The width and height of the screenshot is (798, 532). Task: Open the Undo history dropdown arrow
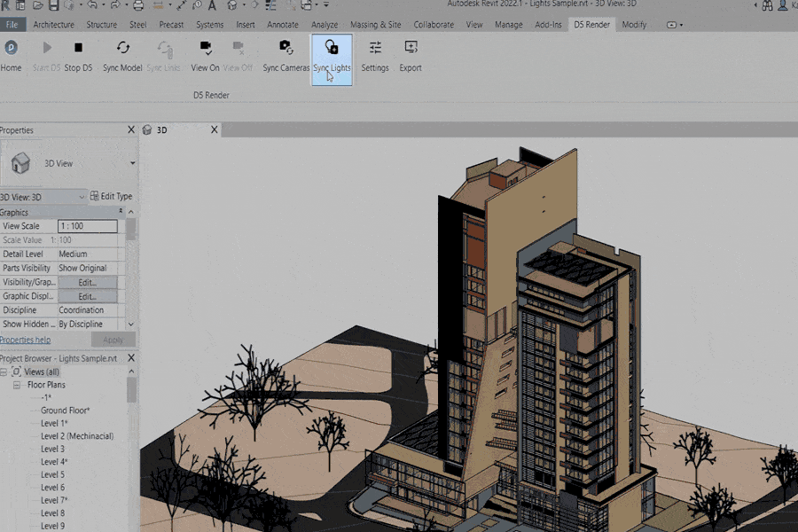(104, 5)
